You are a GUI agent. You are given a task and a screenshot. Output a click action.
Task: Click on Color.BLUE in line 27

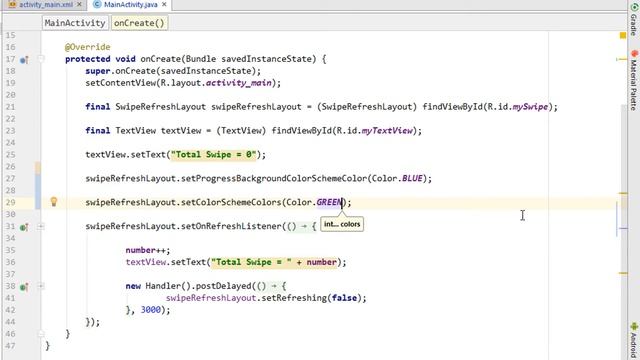pos(397,178)
